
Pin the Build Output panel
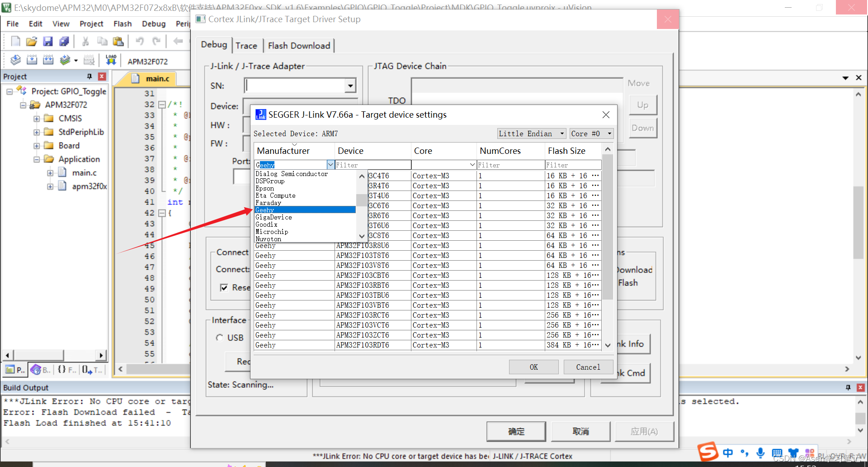click(x=848, y=388)
